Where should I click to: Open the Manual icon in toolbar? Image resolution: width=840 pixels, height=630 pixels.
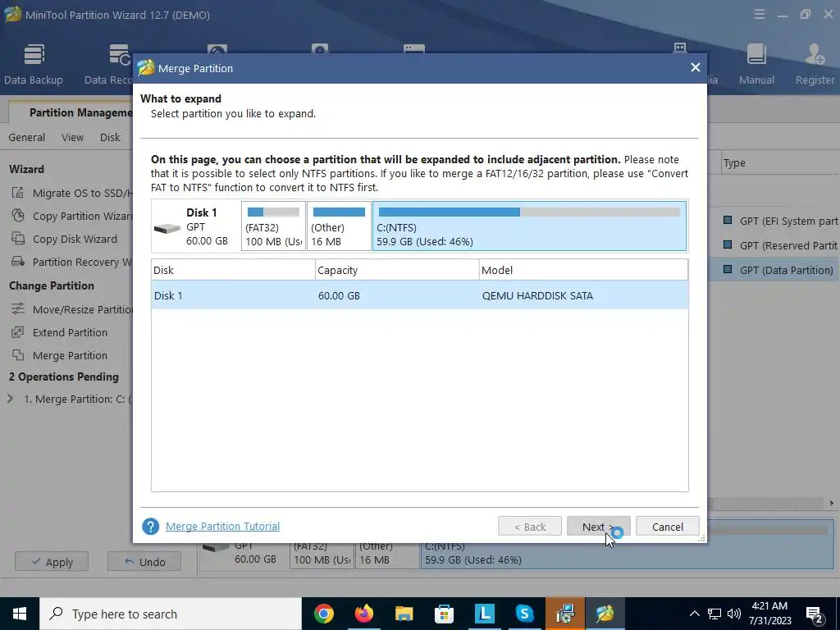point(756,64)
